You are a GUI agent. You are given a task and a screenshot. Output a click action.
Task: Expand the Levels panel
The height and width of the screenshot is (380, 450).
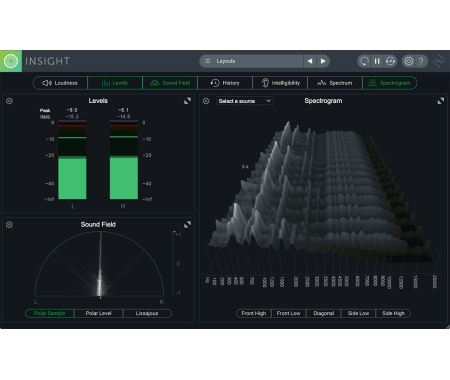pyautogui.click(x=187, y=101)
